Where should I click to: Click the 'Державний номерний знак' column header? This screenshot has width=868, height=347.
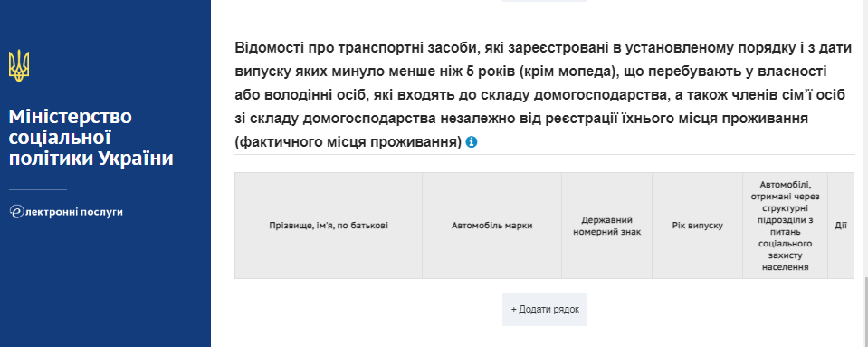tap(606, 226)
